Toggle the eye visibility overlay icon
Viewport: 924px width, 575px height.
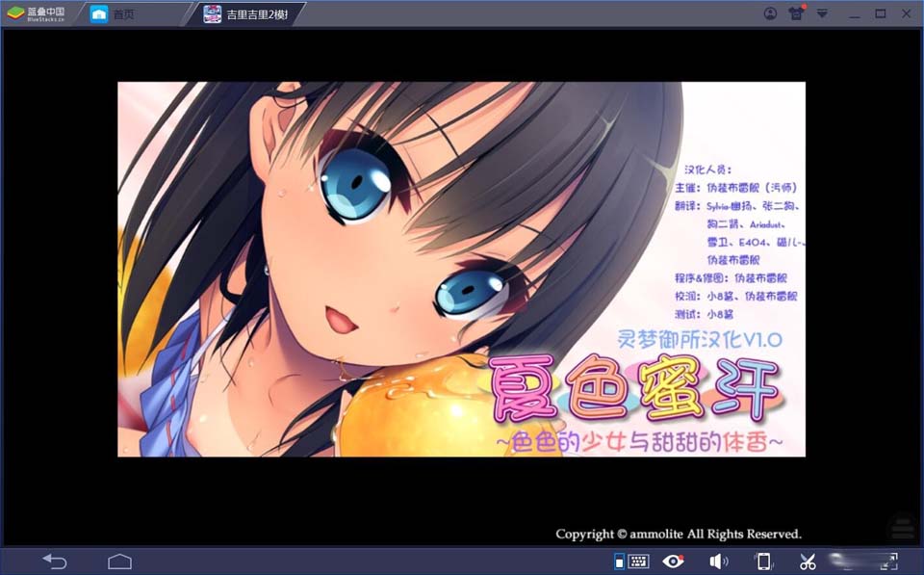[673, 561]
